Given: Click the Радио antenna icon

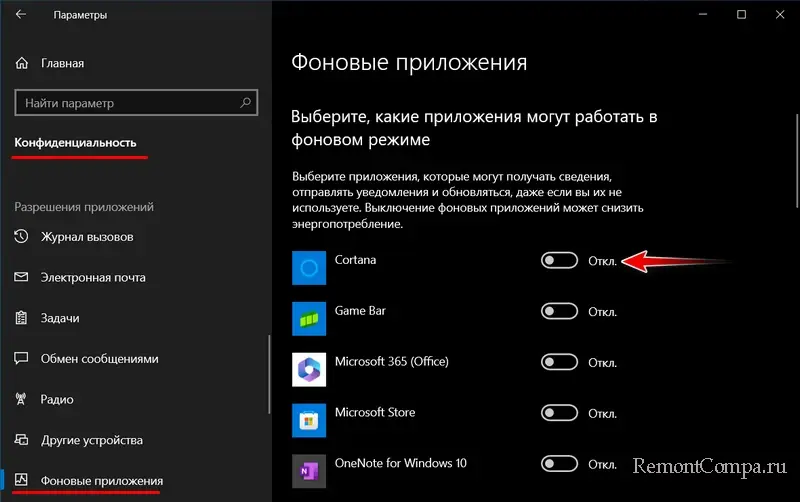Looking at the screenshot, I should pyautogui.click(x=21, y=399).
